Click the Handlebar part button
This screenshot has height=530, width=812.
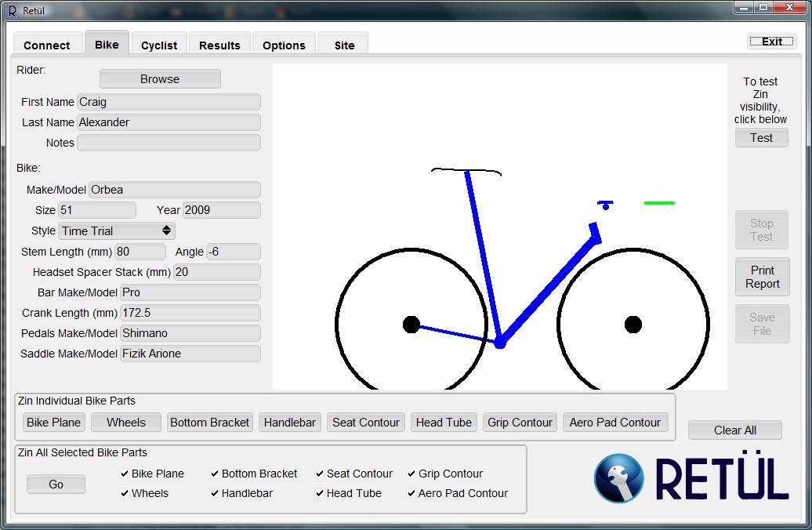[290, 423]
